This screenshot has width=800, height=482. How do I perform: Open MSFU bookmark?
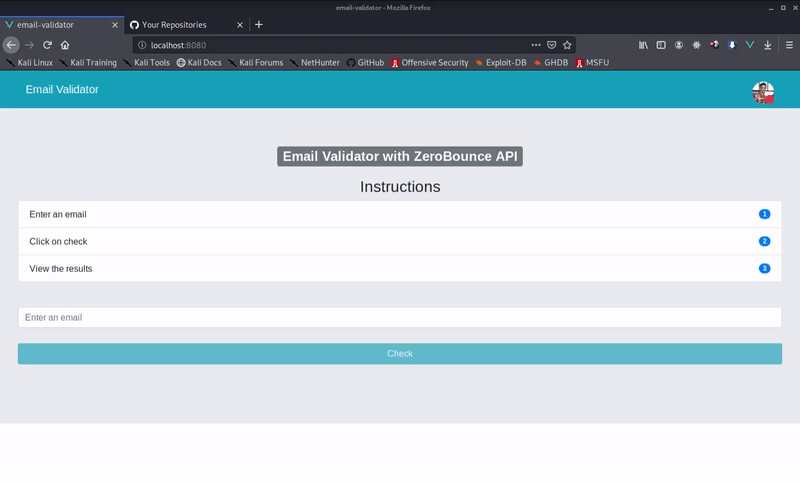(x=592, y=63)
